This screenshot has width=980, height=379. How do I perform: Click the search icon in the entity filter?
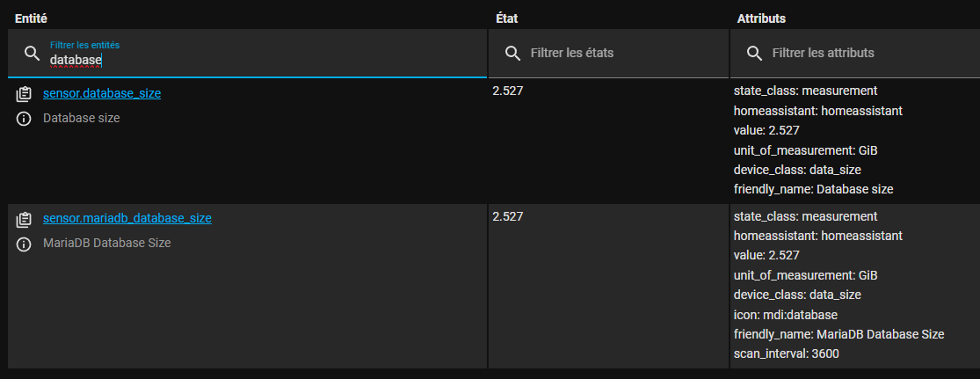(x=33, y=54)
